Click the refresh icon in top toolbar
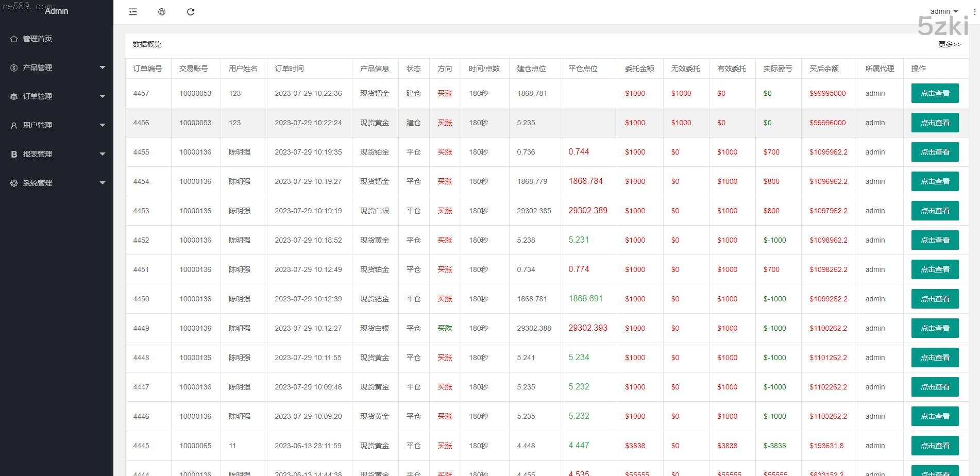The image size is (980, 476). click(x=191, y=12)
